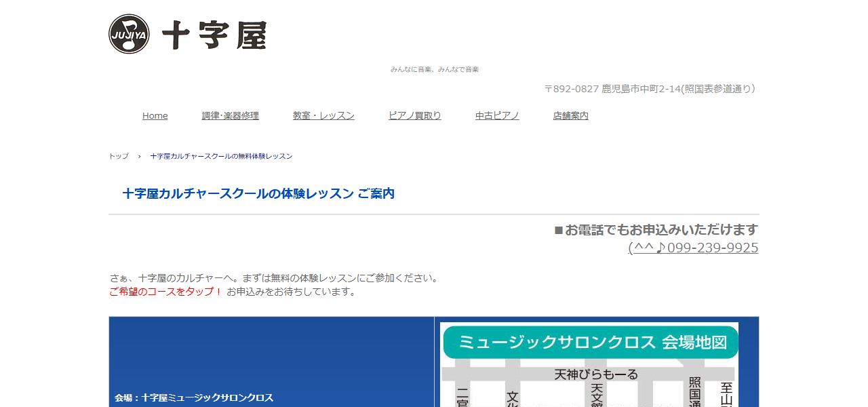Click the address text 〒892-0827 鹿児島市中町2-14
The width and height of the screenshot is (868, 407).
pyautogui.click(x=612, y=88)
